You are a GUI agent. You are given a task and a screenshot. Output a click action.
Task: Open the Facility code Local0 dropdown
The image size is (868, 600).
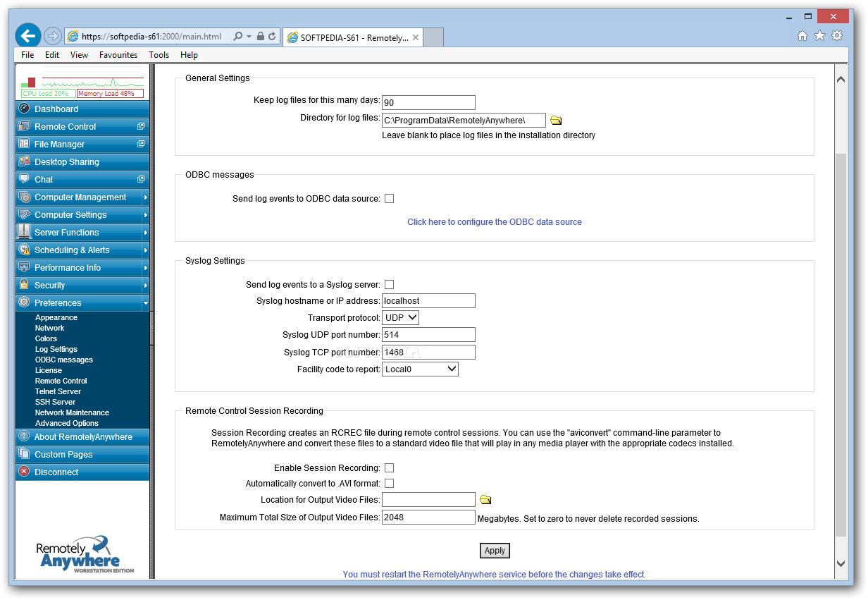[421, 369]
